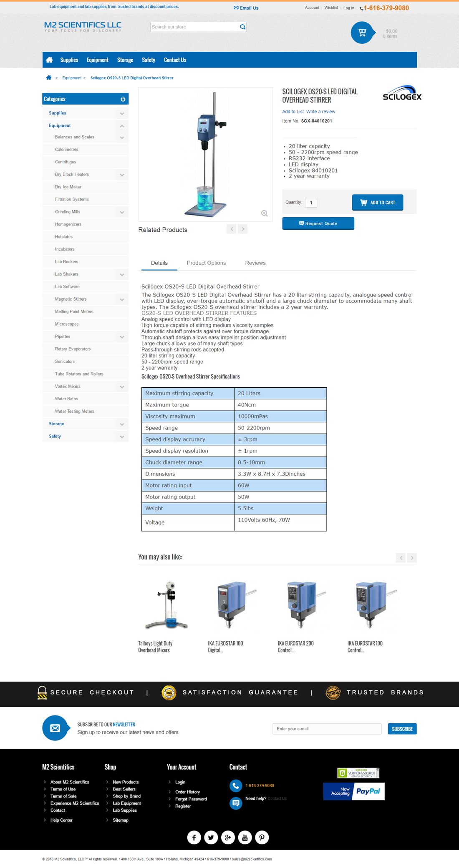Switch to the Product Options tab
This screenshot has width=459, height=868.
coord(206,263)
